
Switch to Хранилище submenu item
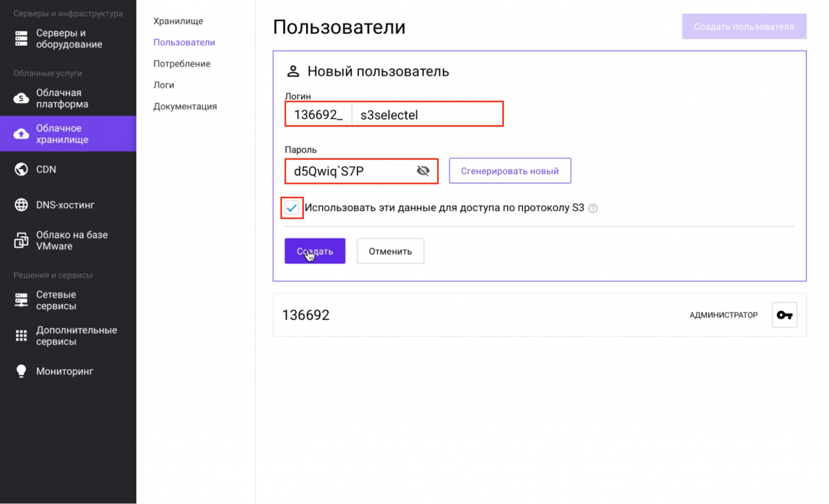178,21
